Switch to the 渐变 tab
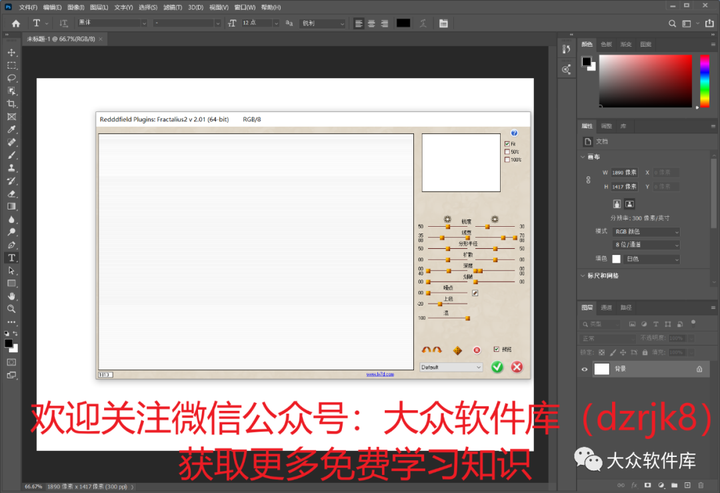This screenshot has width=720, height=493. [626, 45]
